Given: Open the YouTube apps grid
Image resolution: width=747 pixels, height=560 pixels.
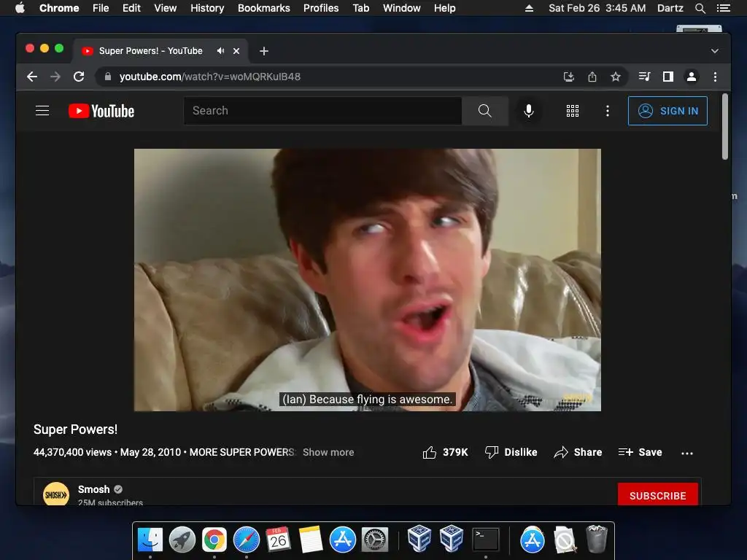Looking at the screenshot, I should [x=572, y=111].
